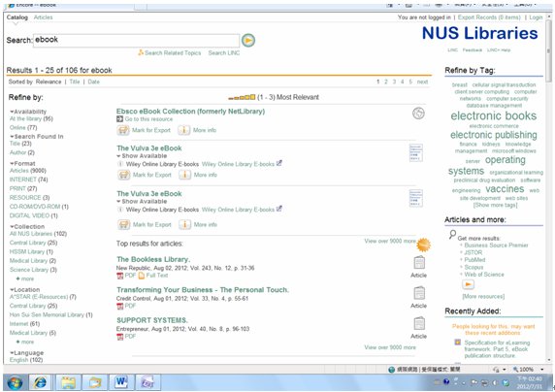Click PDF icon under Transforming Your Business

120,306
